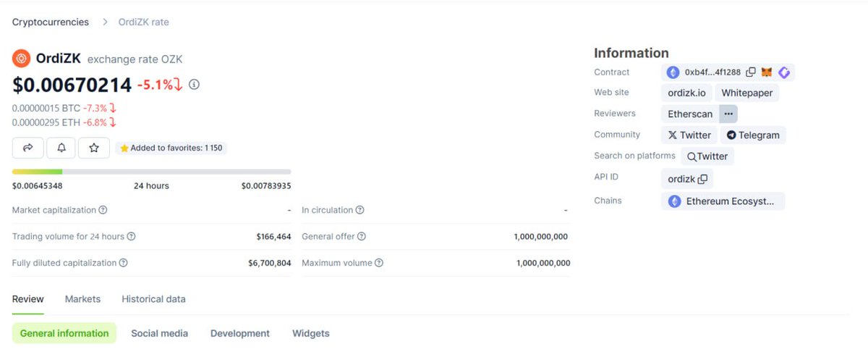Open Telegram community link
Screen dimensions: 868x352
[x=753, y=135]
